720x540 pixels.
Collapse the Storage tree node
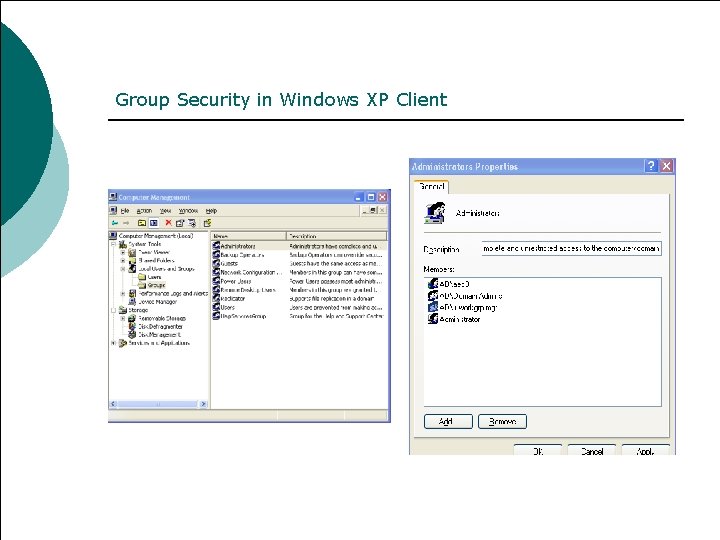click(x=113, y=310)
